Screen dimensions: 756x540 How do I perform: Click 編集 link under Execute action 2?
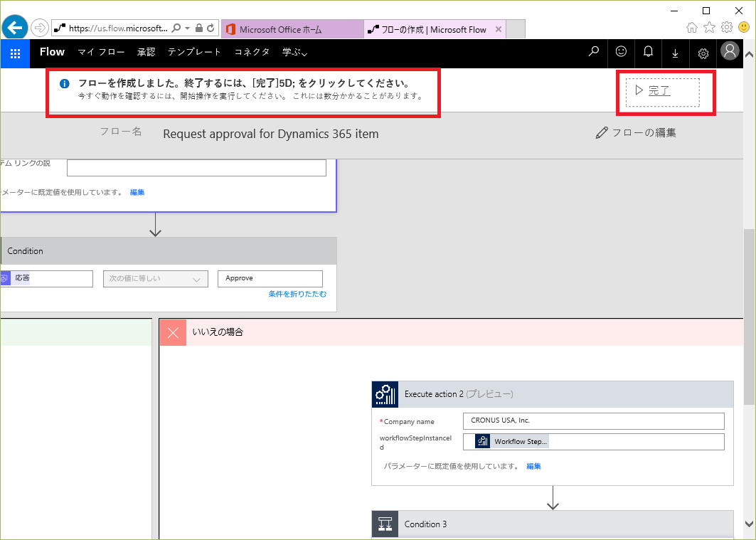tap(533, 466)
